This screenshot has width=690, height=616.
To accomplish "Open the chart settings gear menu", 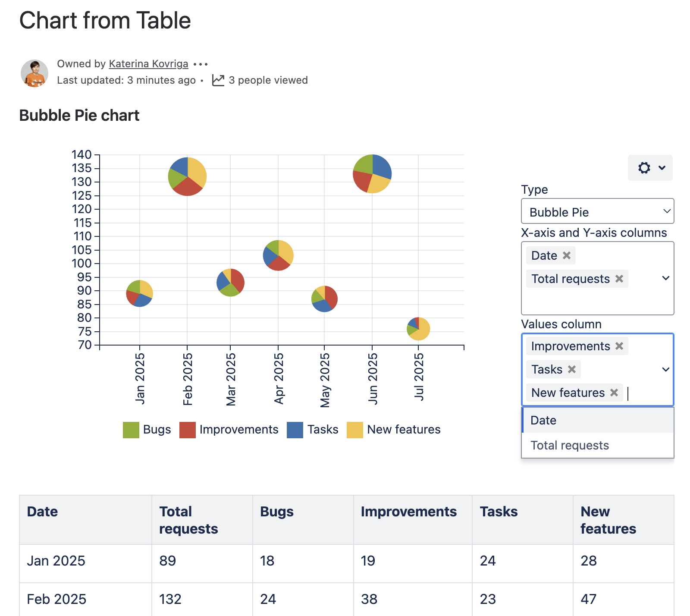I will (x=649, y=168).
